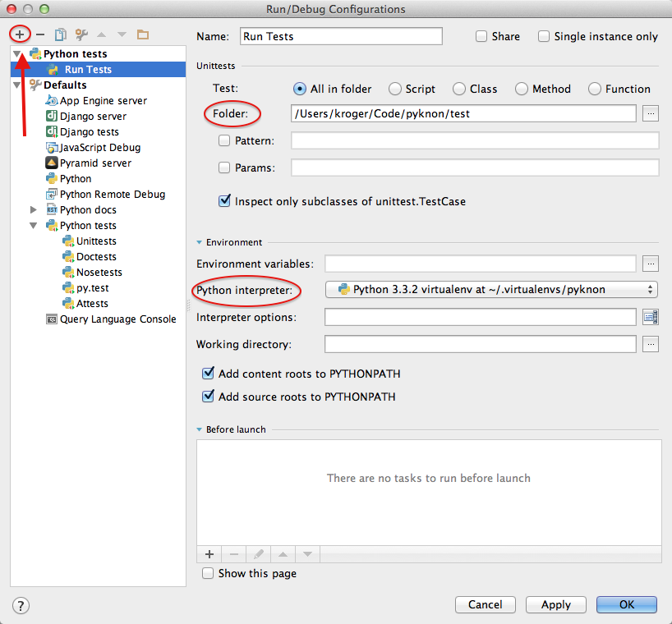Select the Function test radio button
Image resolution: width=672 pixels, height=624 pixels.
pos(595,89)
